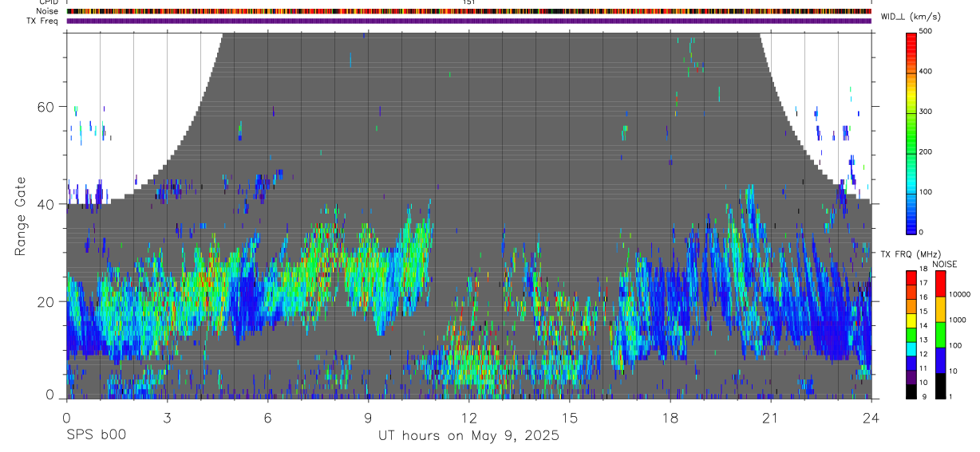Click the 1 label on the NOISE legend
Viewport: 980px width, 452px height.
pyautogui.click(x=951, y=398)
